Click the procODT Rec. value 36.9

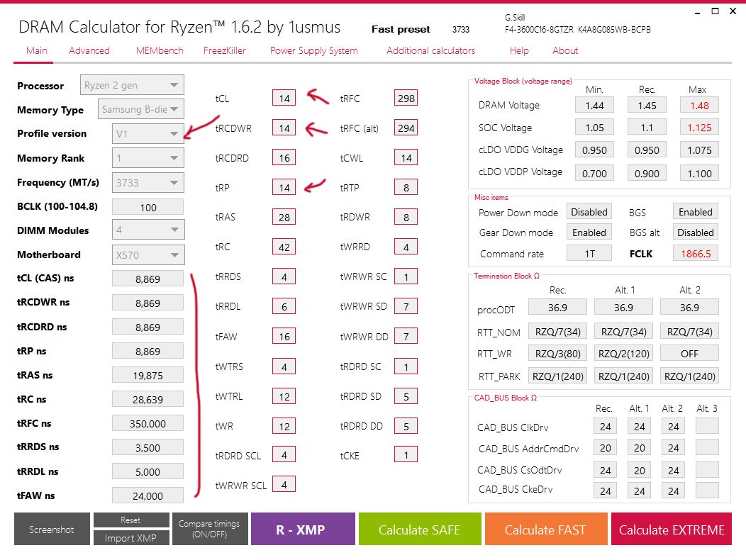click(557, 308)
